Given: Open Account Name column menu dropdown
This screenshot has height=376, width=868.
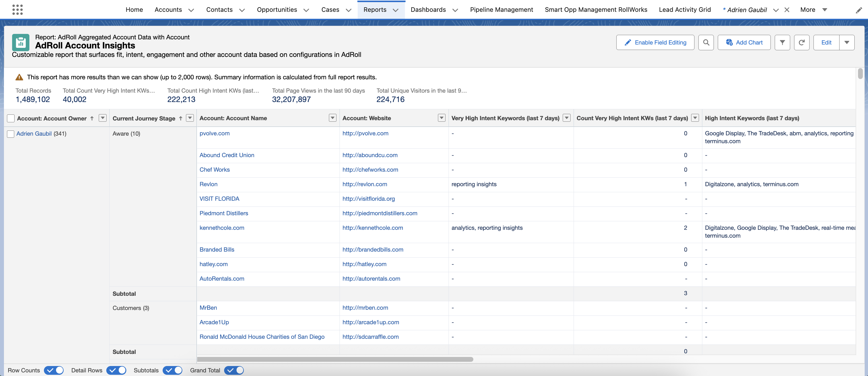Looking at the screenshot, I should pyautogui.click(x=332, y=118).
